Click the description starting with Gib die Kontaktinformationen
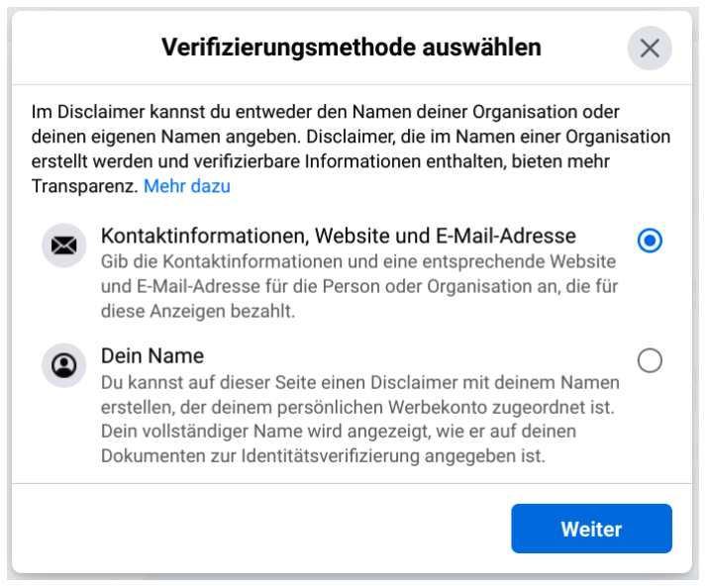708x588 pixels. [358, 286]
